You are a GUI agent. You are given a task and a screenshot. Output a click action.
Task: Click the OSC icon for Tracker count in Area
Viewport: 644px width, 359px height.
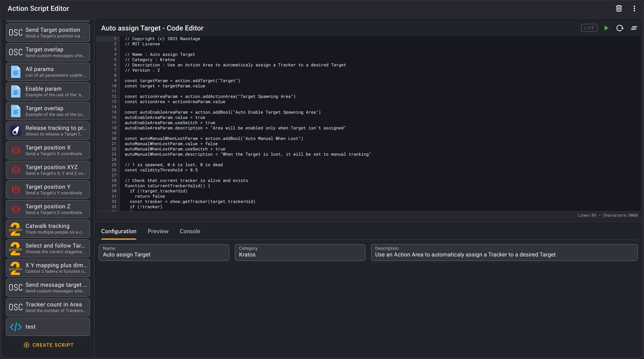[16, 307]
